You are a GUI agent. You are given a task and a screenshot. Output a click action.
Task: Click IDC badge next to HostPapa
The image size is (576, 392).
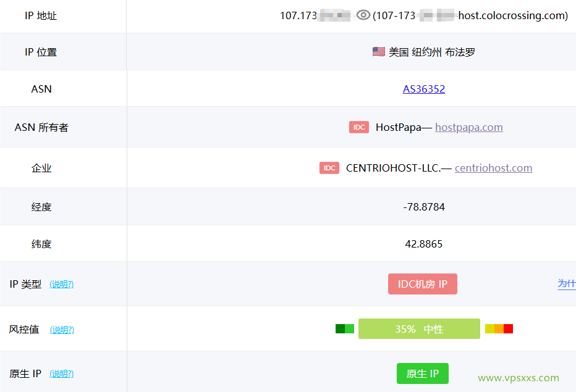[x=359, y=127]
